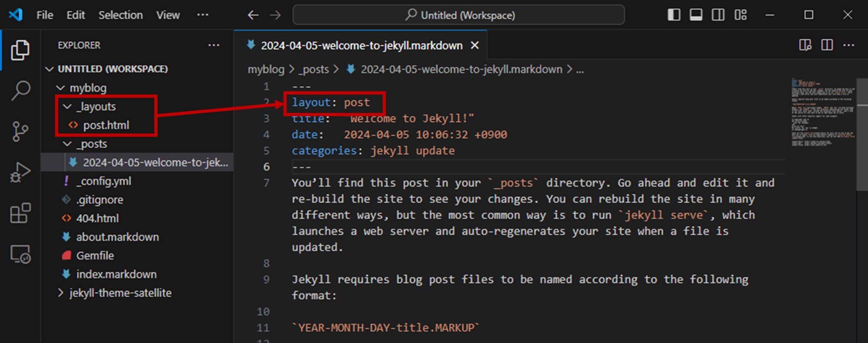Select the 2024-04-05-welcome-to-jek... file

click(x=137, y=162)
